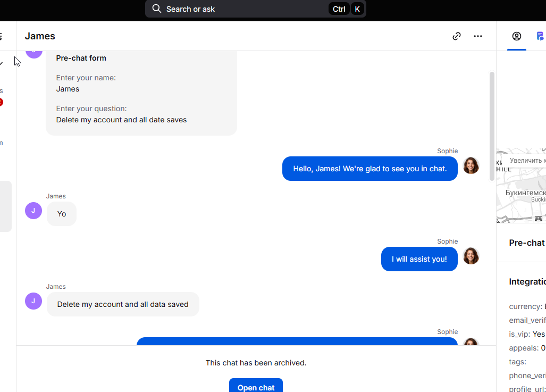Click the chat scrollbar thumb
The image size is (546, 392).
pyautogui.click(x=492, y=126)
